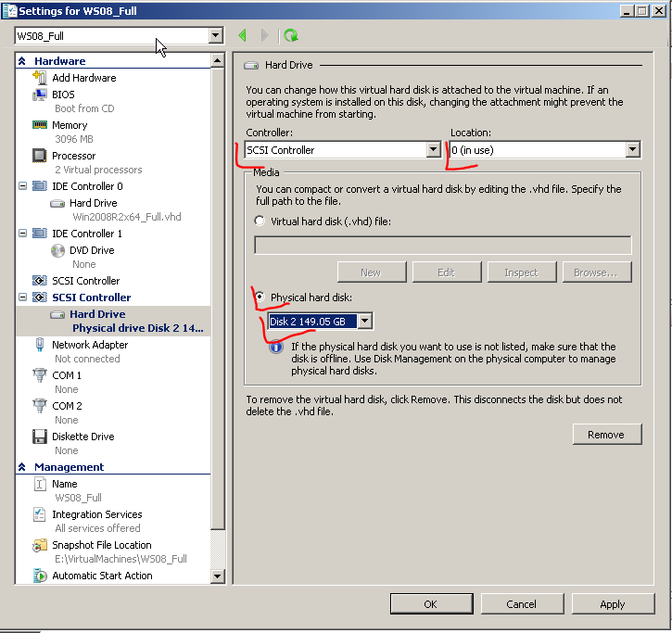Click the Add Hardware icon

40,78
